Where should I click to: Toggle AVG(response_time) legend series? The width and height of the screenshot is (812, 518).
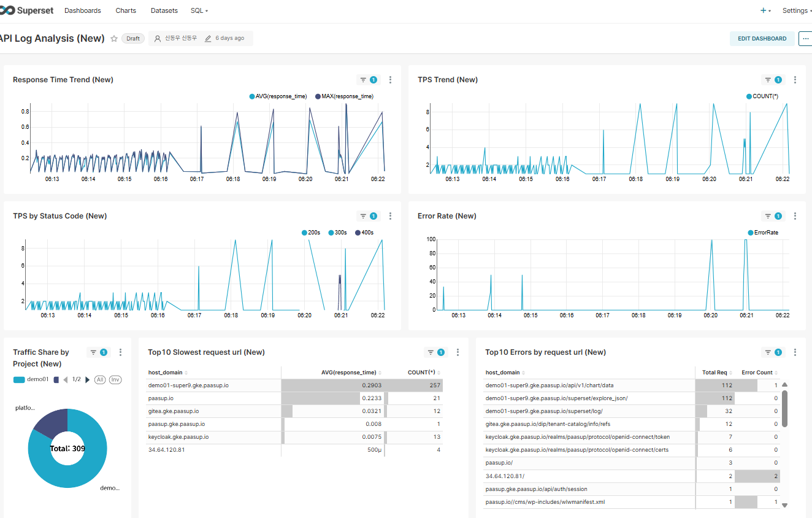click(278, 96)
